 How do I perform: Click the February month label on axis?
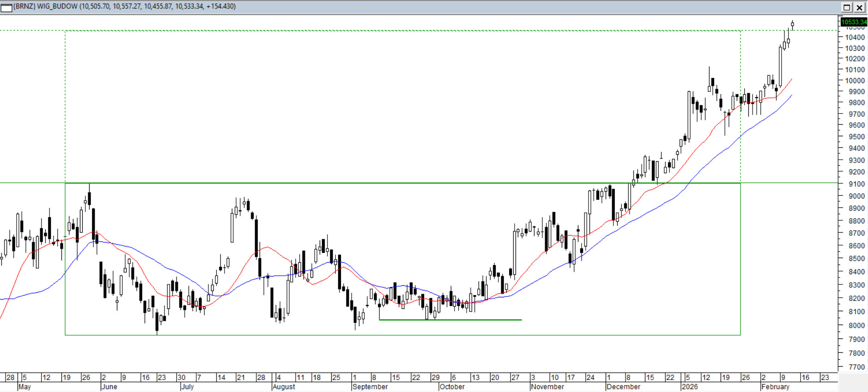click(775, 387)
